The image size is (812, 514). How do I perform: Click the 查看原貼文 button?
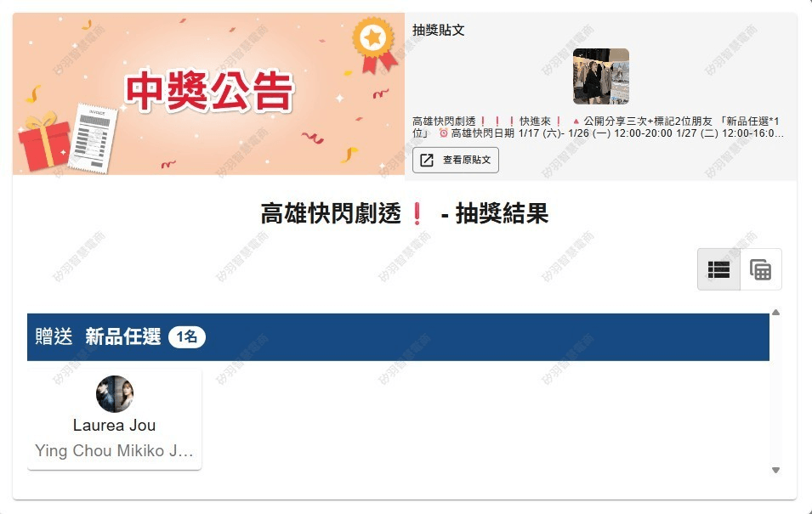pyautogui.click(x=456, y=160)
